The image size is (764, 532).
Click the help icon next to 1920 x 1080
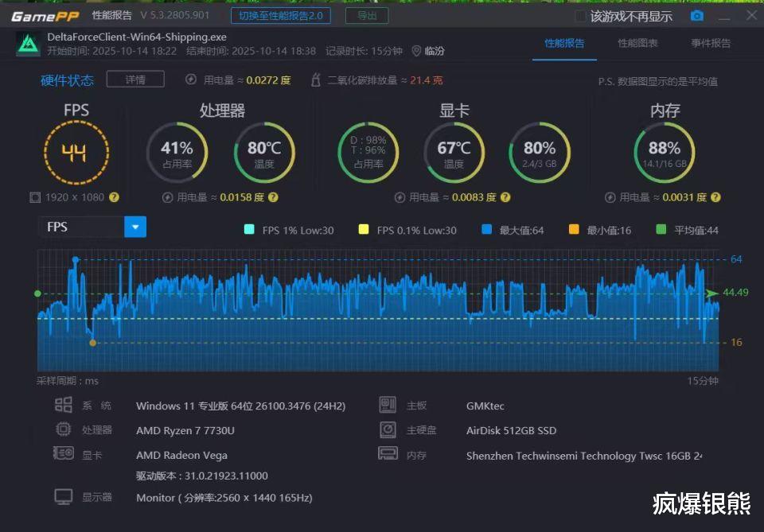coord(114,197)
